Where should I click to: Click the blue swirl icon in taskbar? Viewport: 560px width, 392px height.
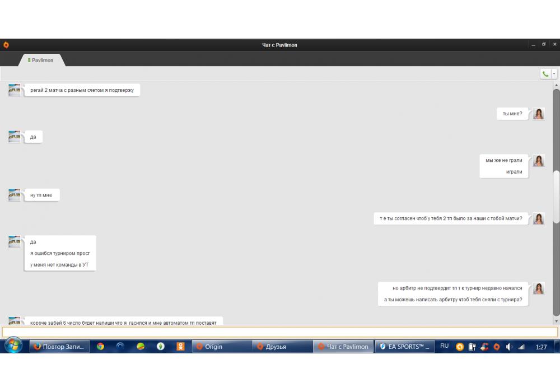(120, 346)
